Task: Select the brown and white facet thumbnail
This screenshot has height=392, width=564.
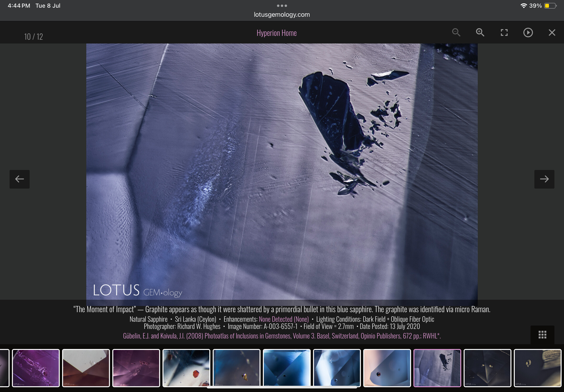Action: [86, 368]
